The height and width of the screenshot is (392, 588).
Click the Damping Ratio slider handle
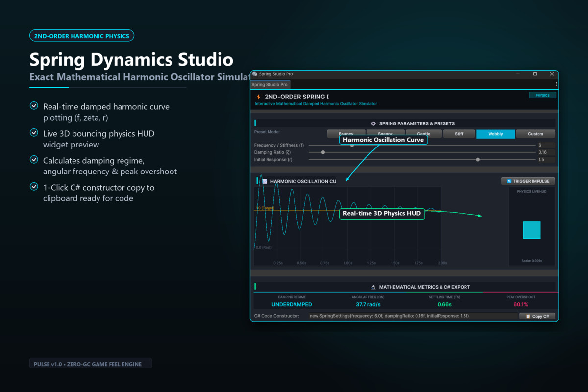323,152
